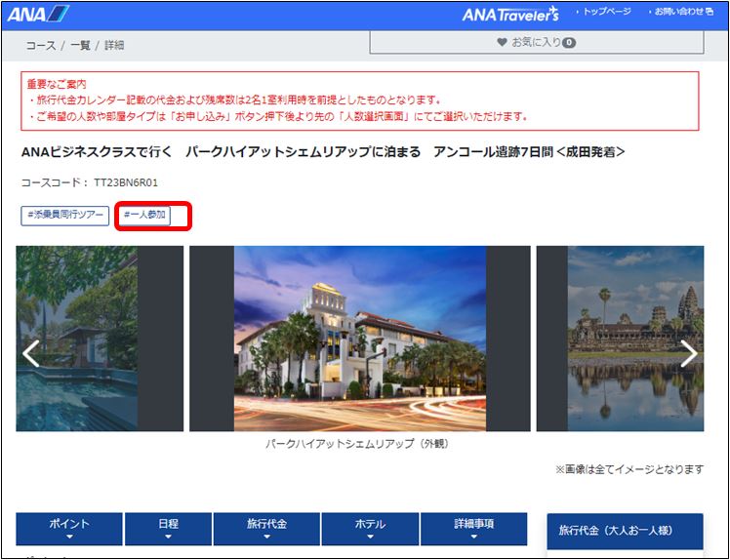Click the external window icon beside お問い合わせ
730x560 pixels.
[710, 12]
